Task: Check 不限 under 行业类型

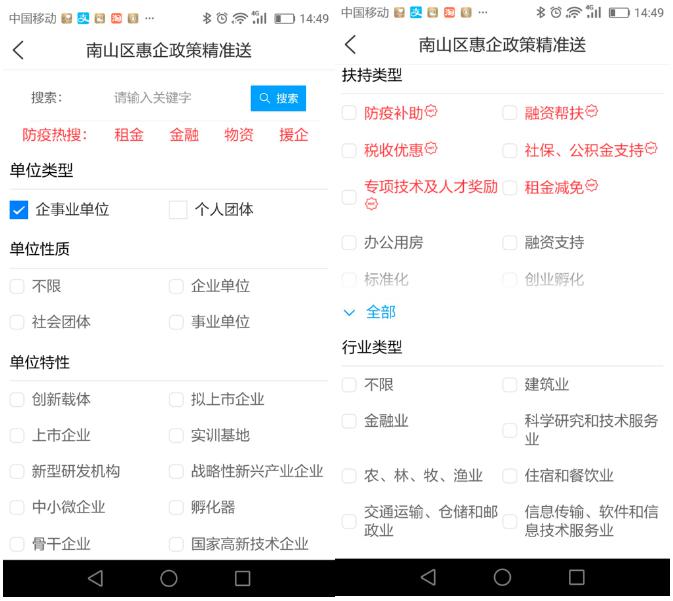Action: (x=349, y=385)
